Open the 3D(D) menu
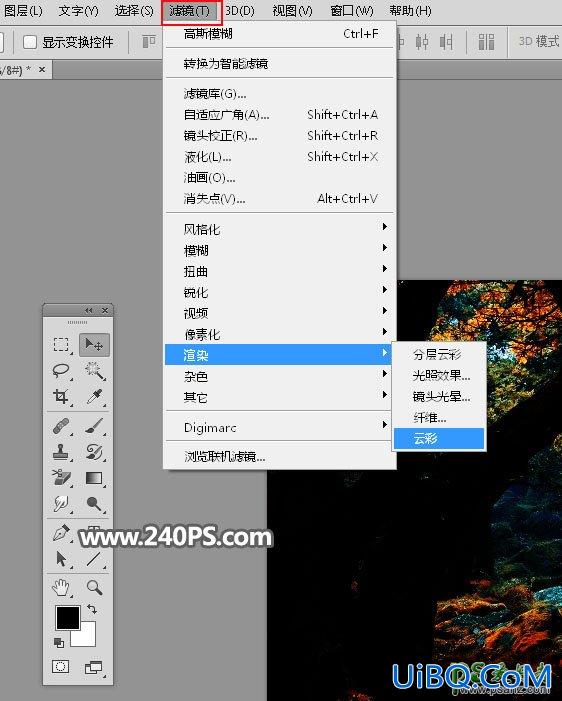The height and width of the screenshot is (701, 562). pyautogui.click(x=240, y=11)
